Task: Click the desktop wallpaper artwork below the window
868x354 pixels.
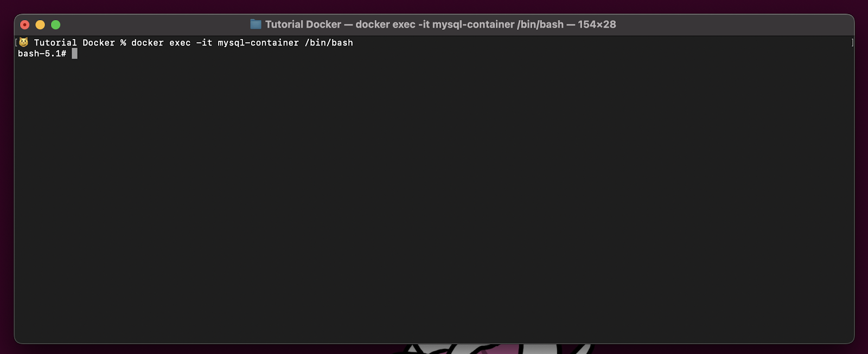Action: tap(494, 349)
